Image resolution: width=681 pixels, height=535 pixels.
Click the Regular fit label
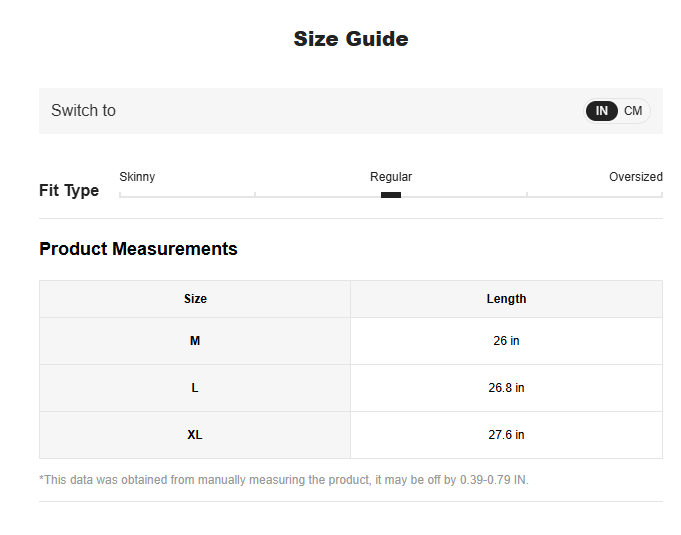(391, 177)
